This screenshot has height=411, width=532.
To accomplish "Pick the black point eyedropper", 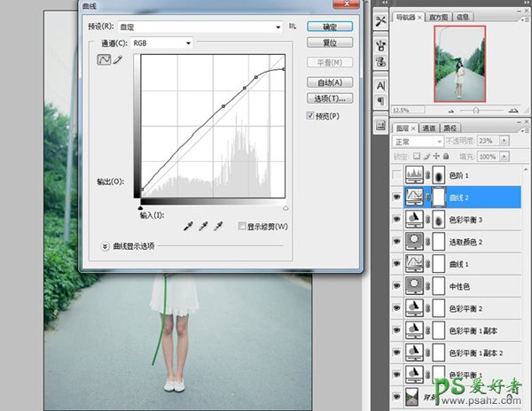I will coord(187,227).
